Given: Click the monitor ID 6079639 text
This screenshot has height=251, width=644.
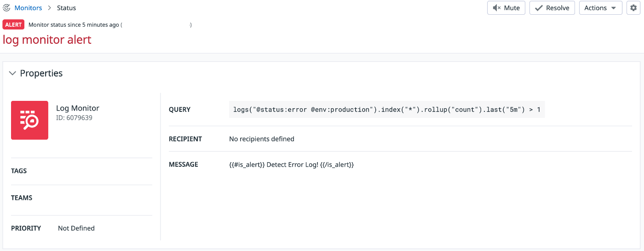Looking at the screenshot, I should 74,118.
